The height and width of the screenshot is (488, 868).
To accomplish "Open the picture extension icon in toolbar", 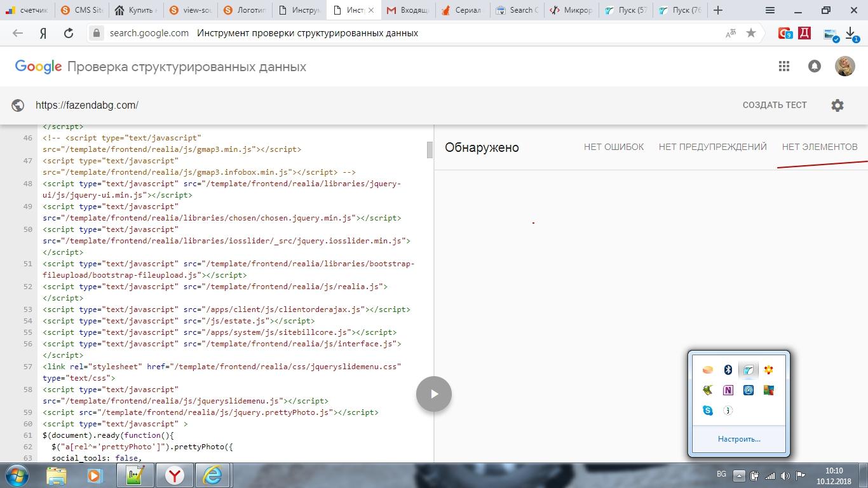I will click(x=831, y=34).
